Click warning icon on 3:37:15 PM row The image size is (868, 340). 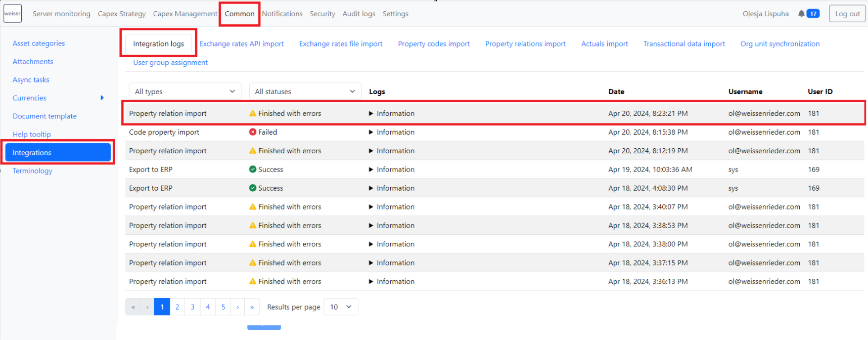point(253,263)
